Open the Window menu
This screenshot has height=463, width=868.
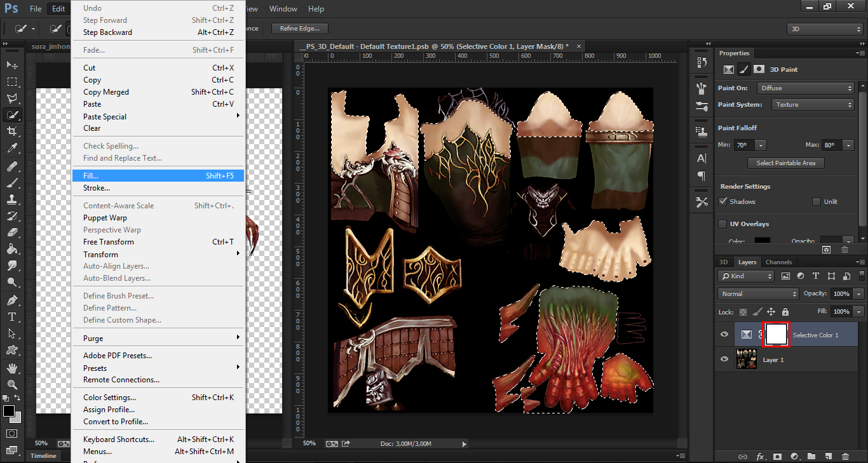(283, 9)
